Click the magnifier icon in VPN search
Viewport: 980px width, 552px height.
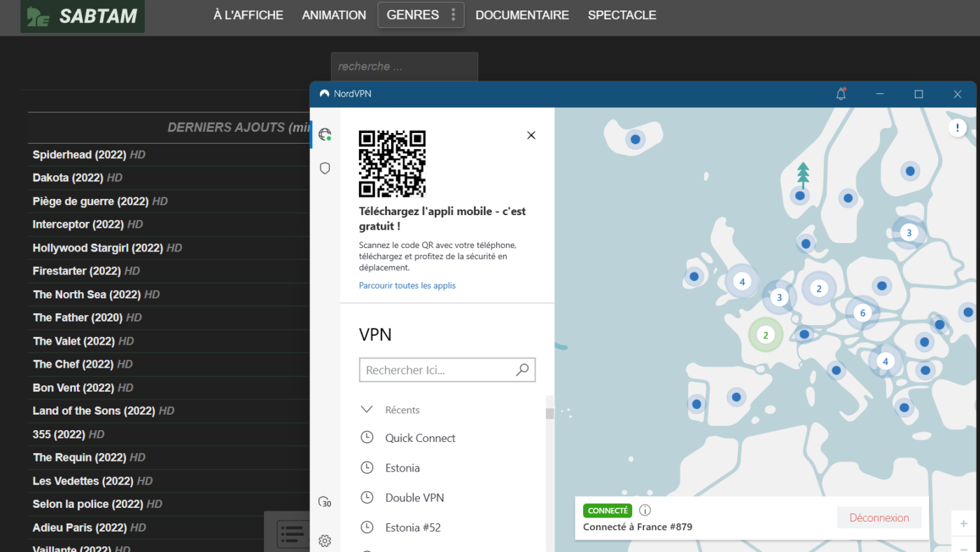coord(522,370)
